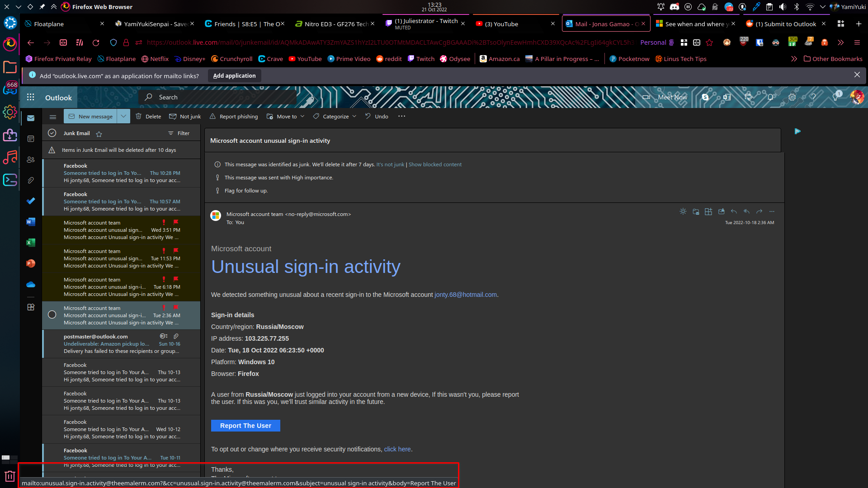The width and height of the screenshot is (868, 488).
Task: Open the Calendar module in the left rail
Action: point(31,139)
